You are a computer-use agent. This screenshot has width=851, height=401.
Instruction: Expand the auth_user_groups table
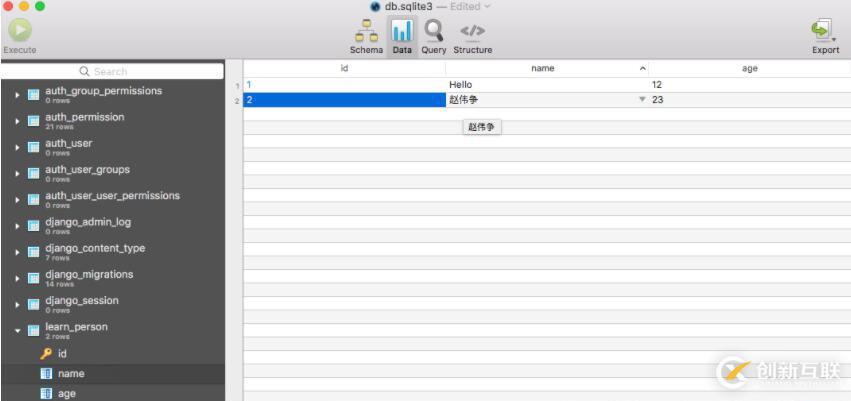pyautogui.click(x=17, y=174)
